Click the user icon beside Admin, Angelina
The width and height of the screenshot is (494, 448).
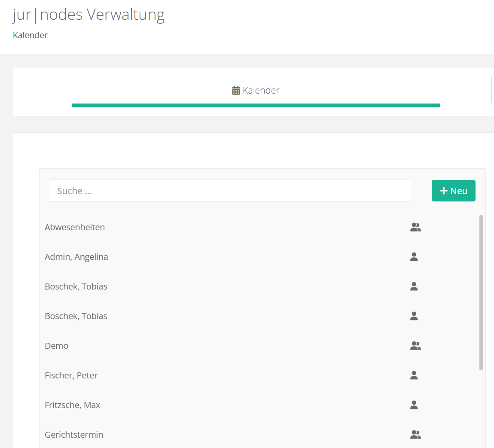tap(414, 257)
